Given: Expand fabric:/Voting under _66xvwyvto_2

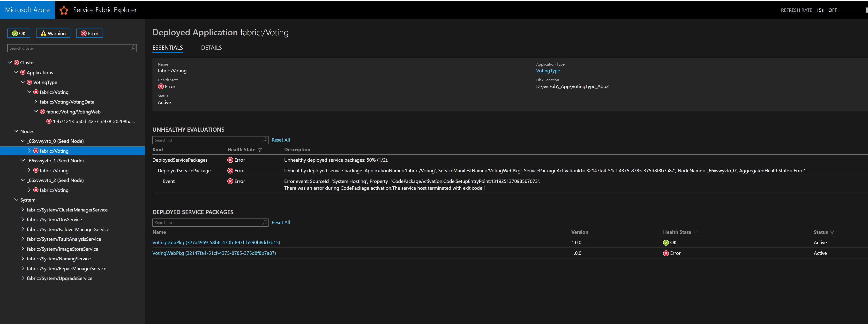Looking at the screenshot, I should 29,190.
